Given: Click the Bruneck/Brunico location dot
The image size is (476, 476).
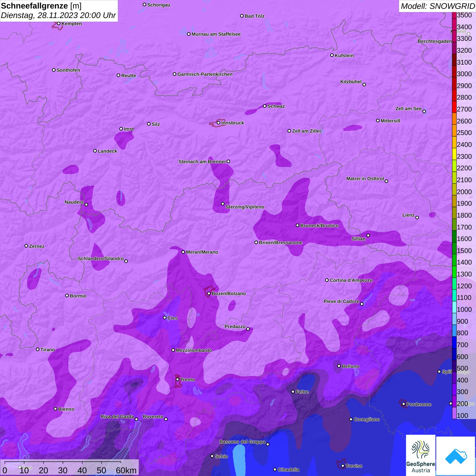Looking at the screenshot, I should click(297, 225).
